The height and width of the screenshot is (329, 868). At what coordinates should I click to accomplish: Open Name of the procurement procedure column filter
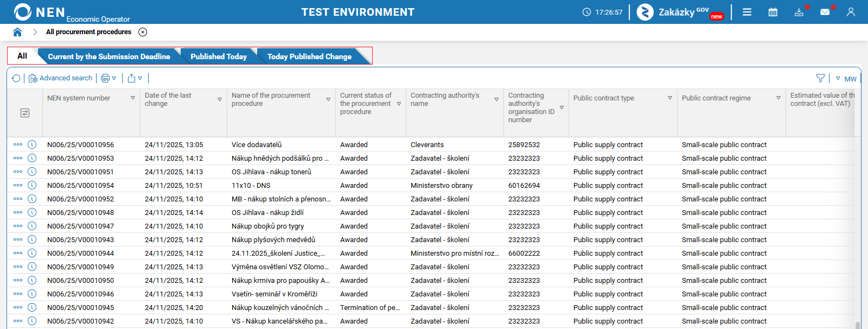(x=328, y=99)
